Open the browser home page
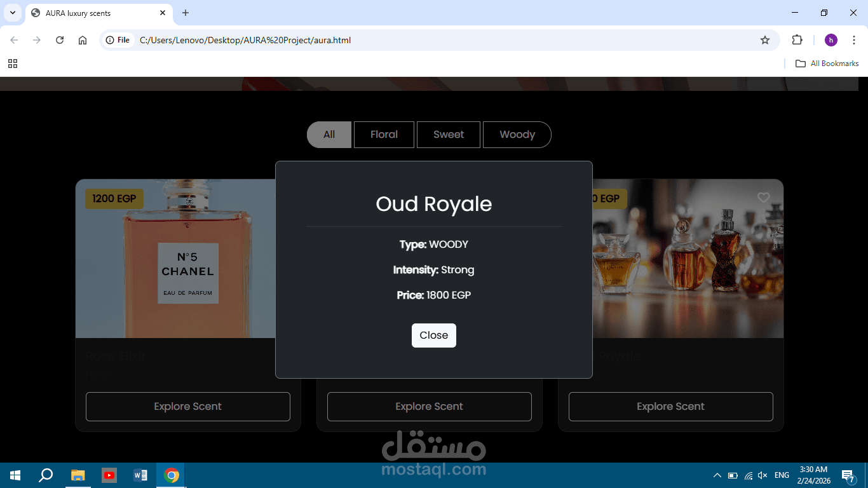The width and height of the screenshot is (868, 488). click(83, 40)
